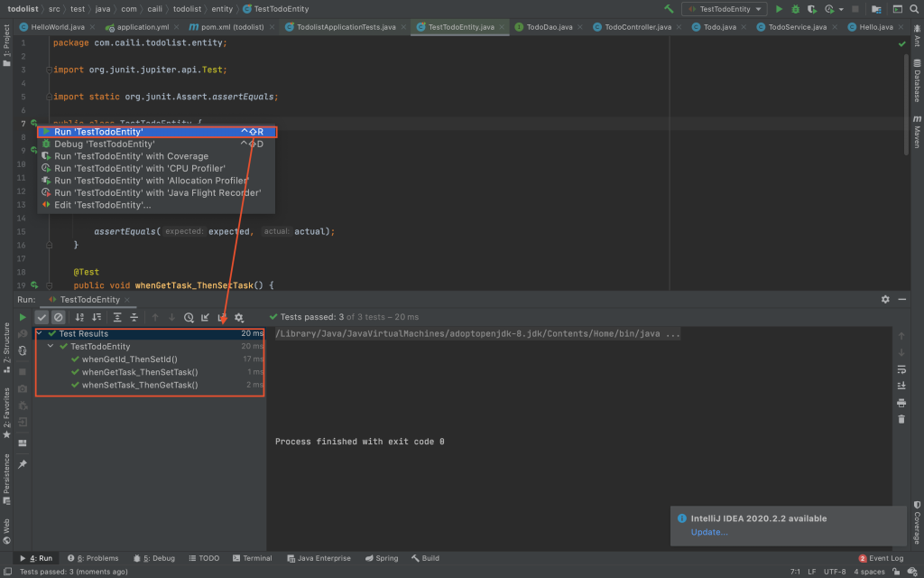
Task: Open Project Structure icon in top toolbar
Action: pos(876,9)
